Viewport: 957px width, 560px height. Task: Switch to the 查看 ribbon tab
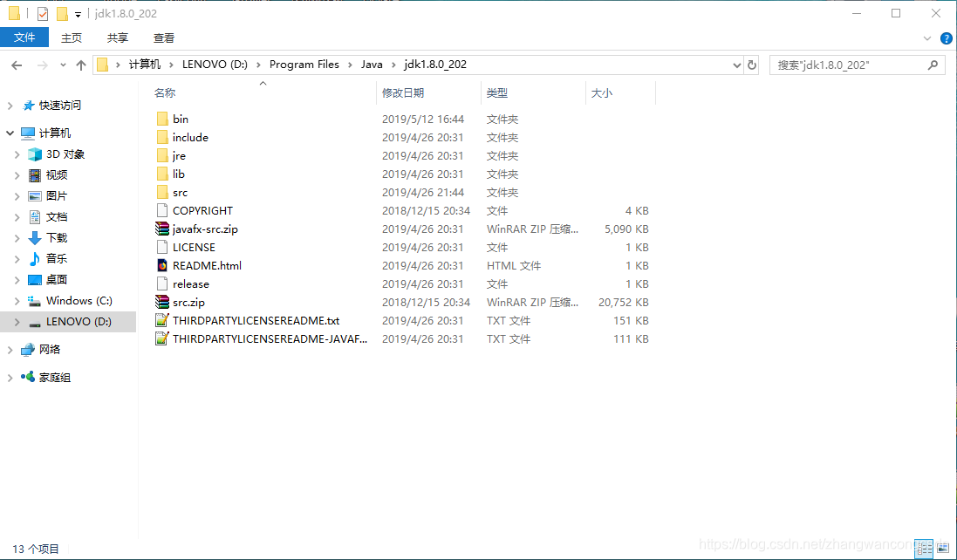point(163,38)
